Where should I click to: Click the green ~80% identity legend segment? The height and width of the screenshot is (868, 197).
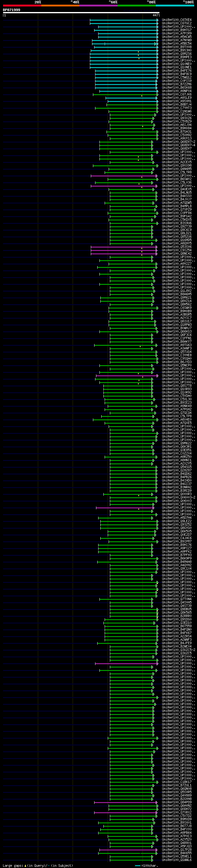coord(137,6)
